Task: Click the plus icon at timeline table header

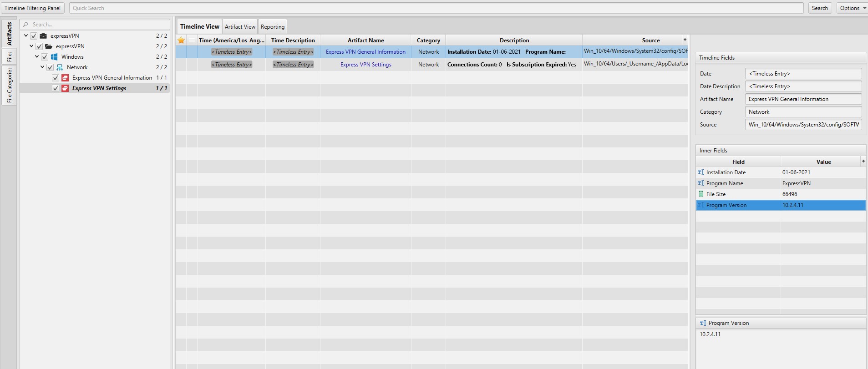Action: coord(685,40)
